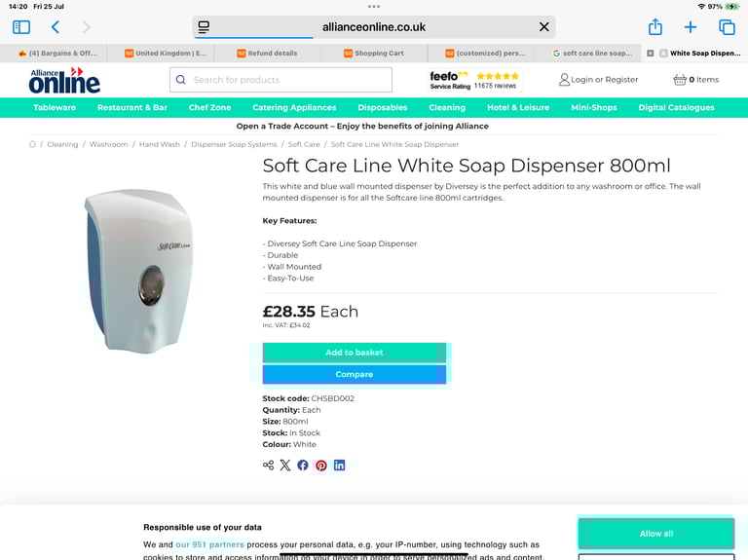Open the Cleaning menu
The width and height of the screenshot is (748, 560).
tap(447, 107)
